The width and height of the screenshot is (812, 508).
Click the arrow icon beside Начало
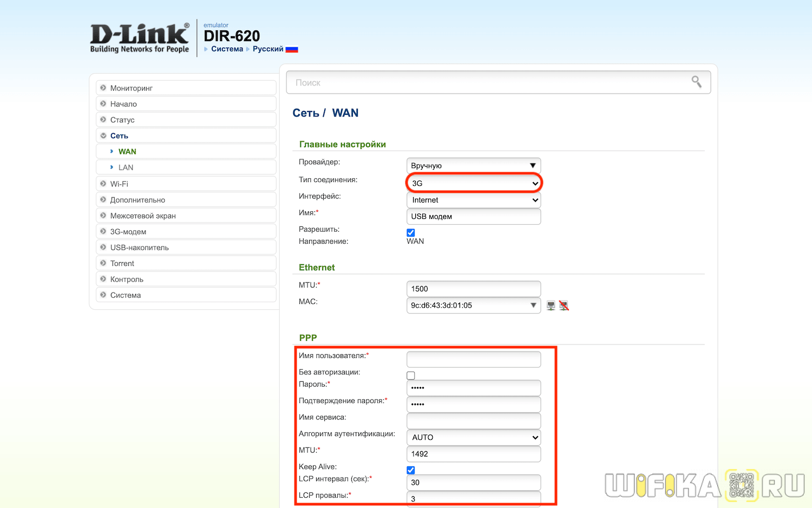click(103, 103)
